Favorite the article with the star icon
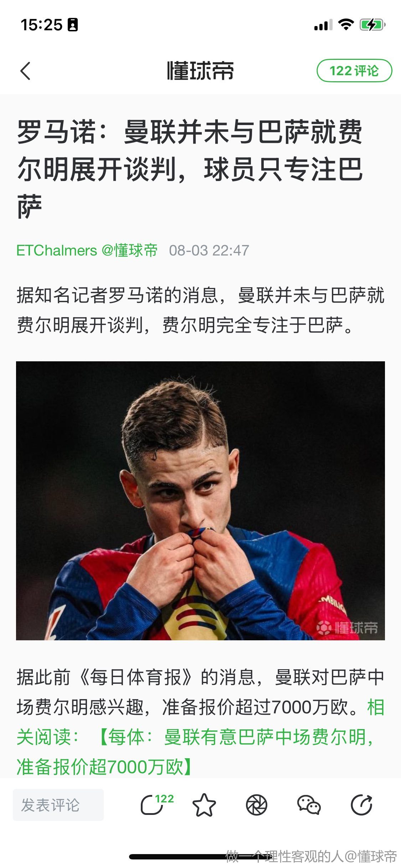The height and width of the screenshot is (868, 401). (x=204, y=805)
